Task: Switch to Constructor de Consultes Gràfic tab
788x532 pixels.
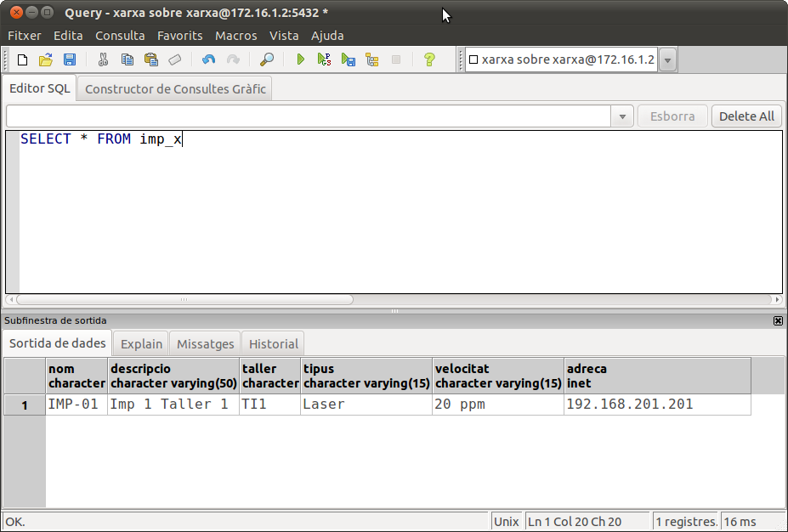Action: coord(175,88)
